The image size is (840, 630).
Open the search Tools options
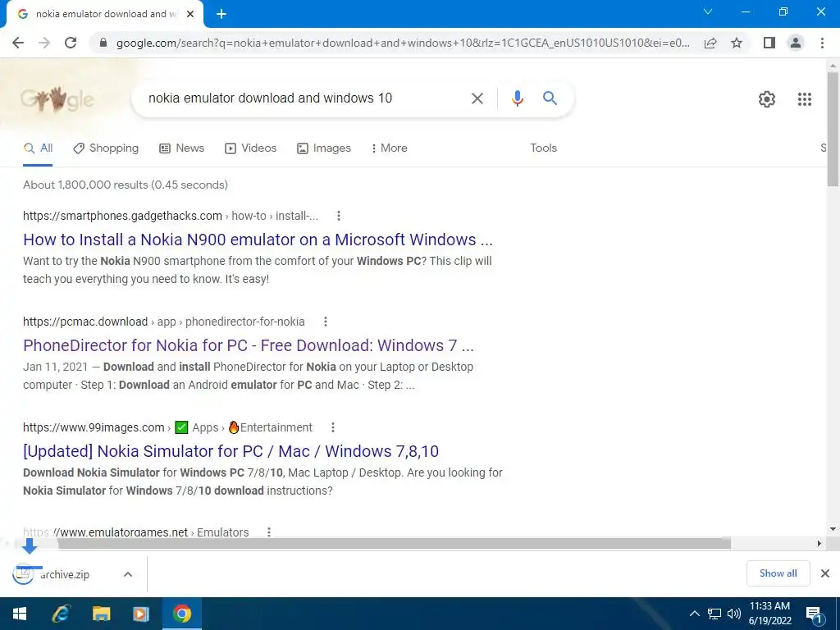pyautogui.click(x=543, y=148)
